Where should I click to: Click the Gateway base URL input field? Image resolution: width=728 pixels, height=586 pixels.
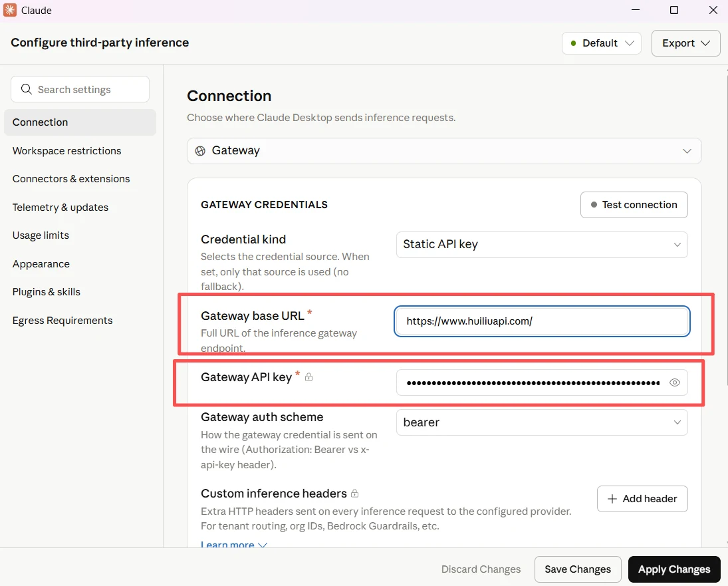pyautogui.click(x=542, y=321)
